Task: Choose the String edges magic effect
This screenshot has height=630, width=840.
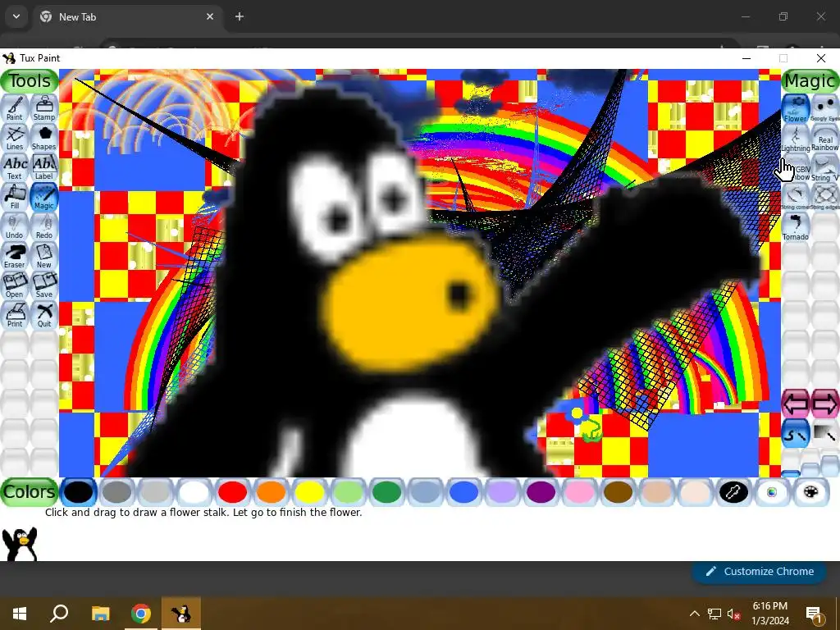Action: 825,197
